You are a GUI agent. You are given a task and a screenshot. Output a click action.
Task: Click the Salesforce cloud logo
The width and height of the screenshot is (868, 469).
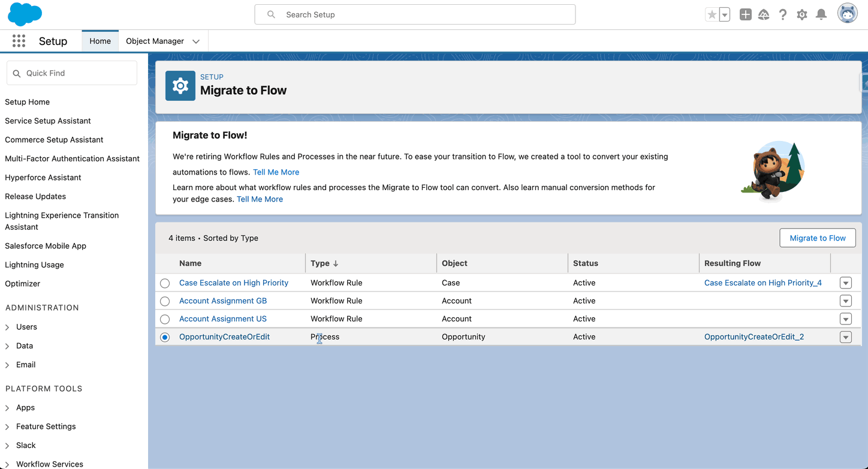(x=25, y=14)
